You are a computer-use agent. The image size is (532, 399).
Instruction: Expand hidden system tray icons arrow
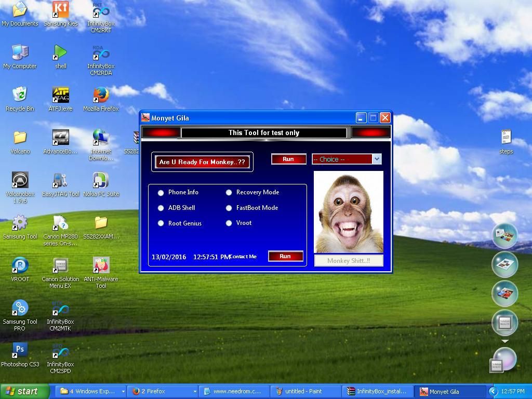494,392
